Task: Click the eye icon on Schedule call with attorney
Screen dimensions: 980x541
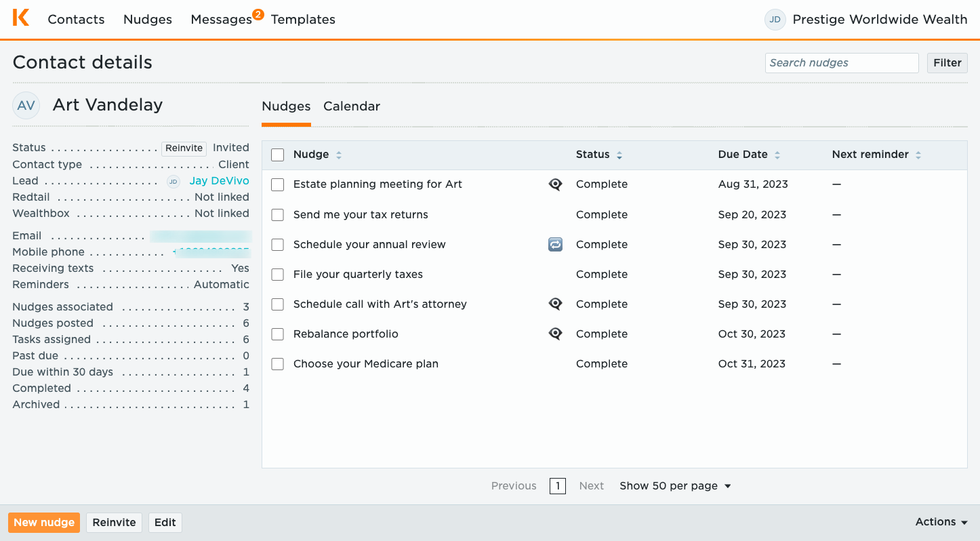Action: tap(555, 304)
